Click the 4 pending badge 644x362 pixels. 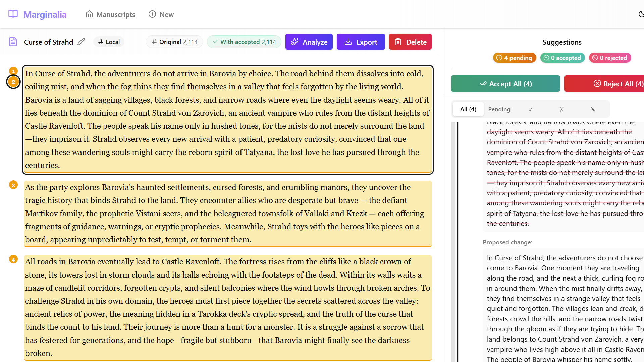(x=515, y=58)
